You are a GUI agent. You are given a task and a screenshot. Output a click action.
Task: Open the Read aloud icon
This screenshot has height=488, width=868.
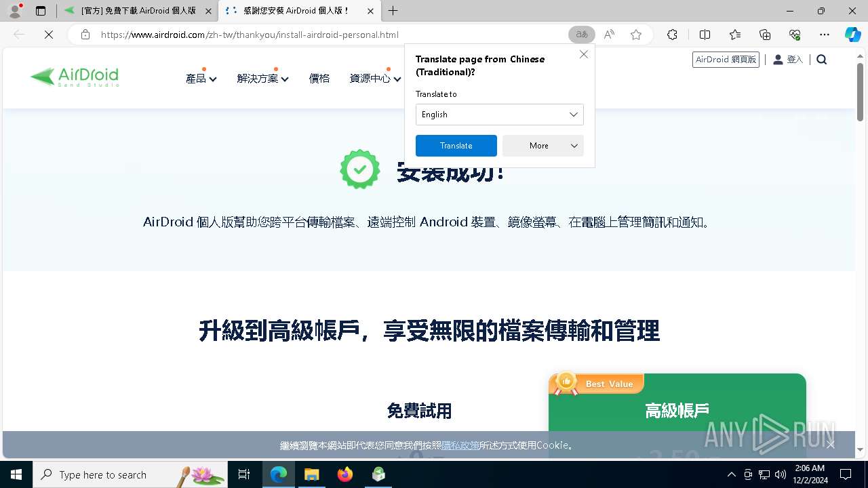pos(609,35)
